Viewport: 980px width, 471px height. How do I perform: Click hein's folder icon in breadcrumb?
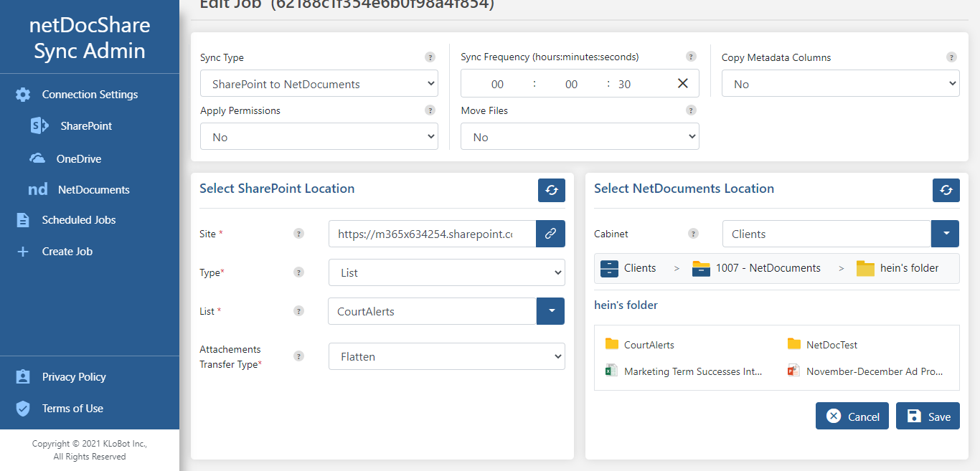865,268
